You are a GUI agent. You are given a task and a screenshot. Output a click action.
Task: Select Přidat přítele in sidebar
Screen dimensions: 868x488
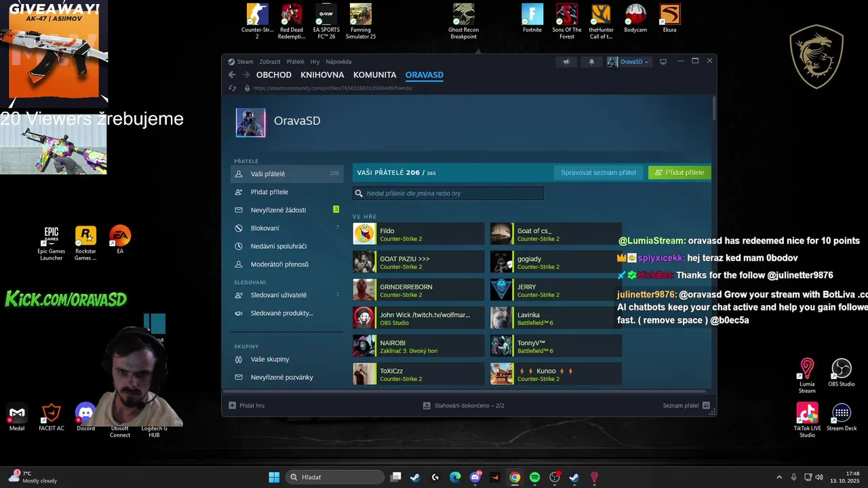(x=287, y=192)
